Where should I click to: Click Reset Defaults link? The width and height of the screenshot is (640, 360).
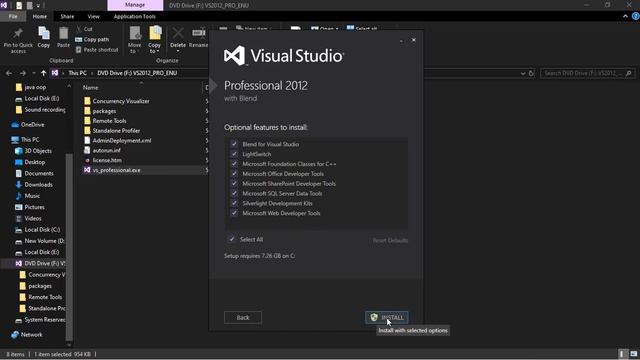pos(390,240)
